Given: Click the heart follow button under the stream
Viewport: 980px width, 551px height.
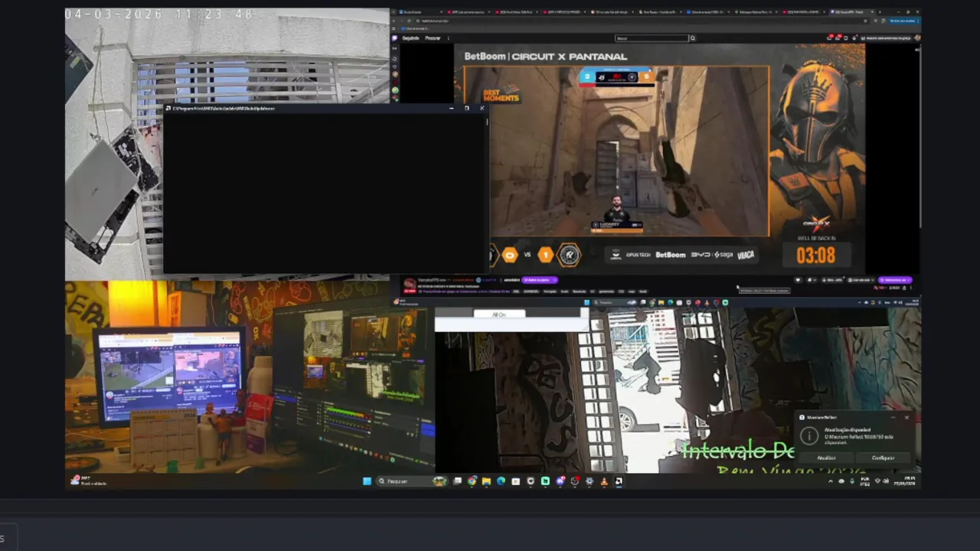Looking at the screenshot, I should (x=798, y=280).
